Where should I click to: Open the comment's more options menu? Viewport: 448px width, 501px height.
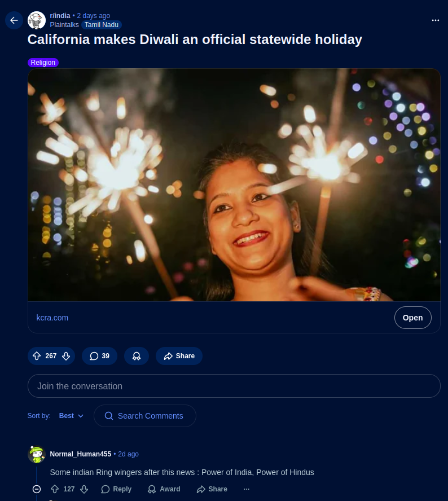[x=246, y=489]
